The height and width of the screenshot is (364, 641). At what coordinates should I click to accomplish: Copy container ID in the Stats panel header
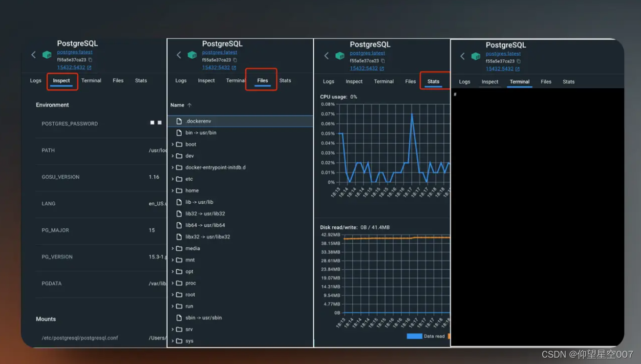point(383,61)
